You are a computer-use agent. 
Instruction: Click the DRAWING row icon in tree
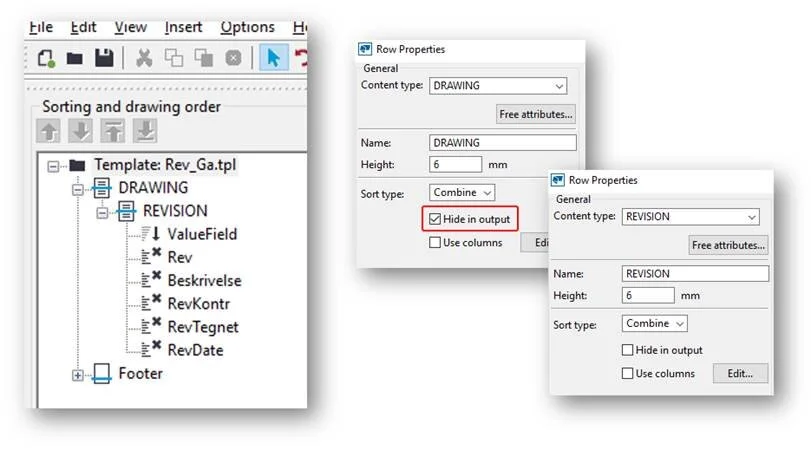click(x=101, y=188)
